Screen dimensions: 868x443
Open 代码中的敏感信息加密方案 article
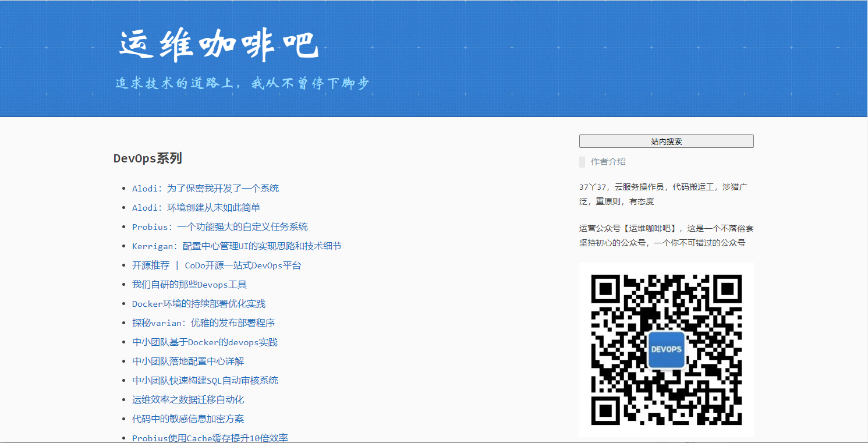tap(188, 419)
